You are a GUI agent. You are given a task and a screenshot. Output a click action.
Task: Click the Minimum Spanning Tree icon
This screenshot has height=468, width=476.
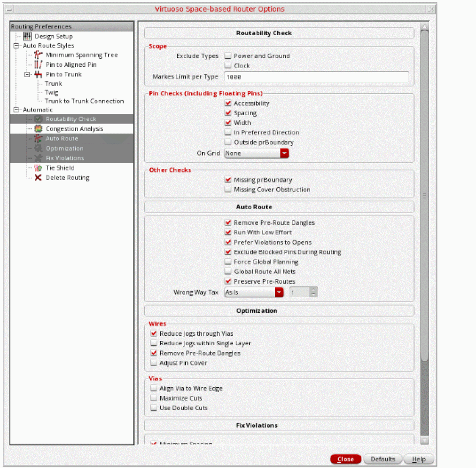[x=38, y=55]
